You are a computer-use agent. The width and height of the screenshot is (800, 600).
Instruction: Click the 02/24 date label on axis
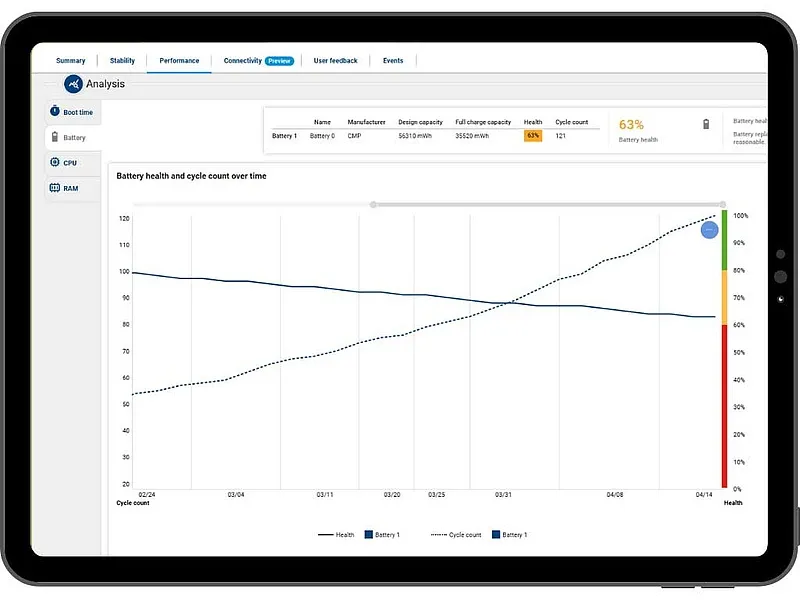[x=147, y=495]
